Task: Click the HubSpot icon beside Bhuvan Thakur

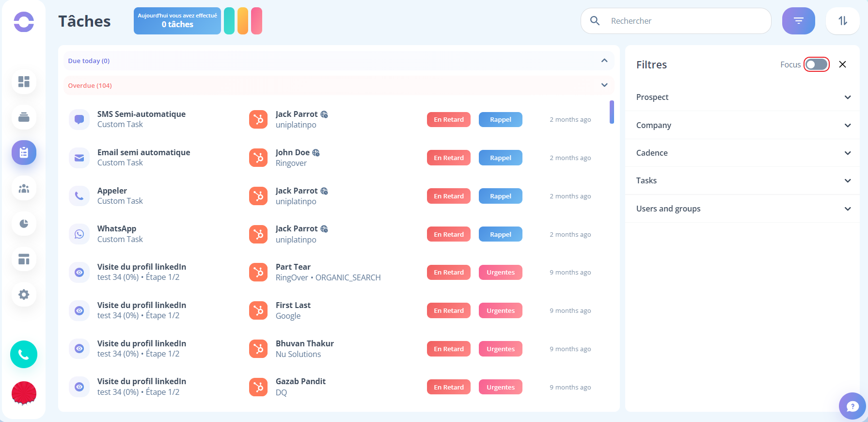Action: [258, 349]
